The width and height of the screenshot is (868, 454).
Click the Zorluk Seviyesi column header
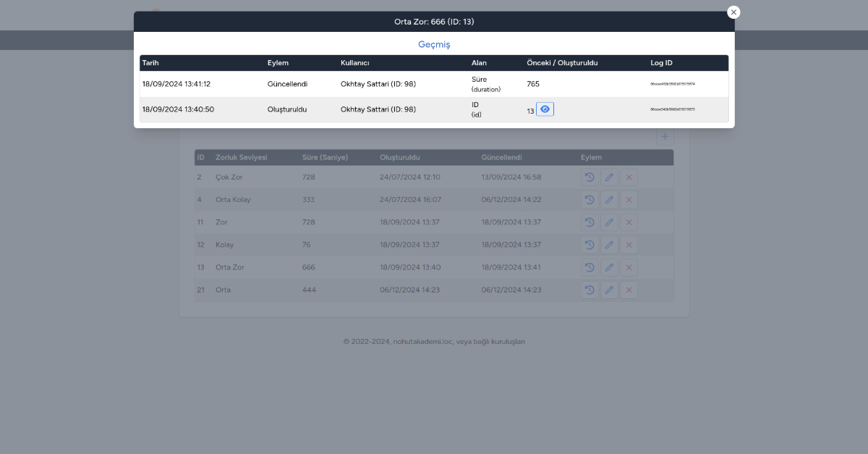pyautogui.click(x=242, y=157)
